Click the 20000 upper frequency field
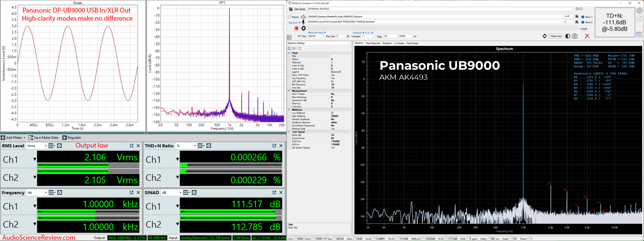 (x=405, y=36)
